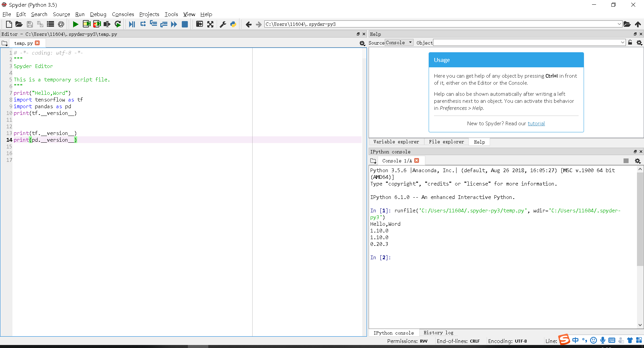The width and height of the screenshot is (644, 348).
Task: Open the Source Console dropdown in Help
Action: click(399, 43)
